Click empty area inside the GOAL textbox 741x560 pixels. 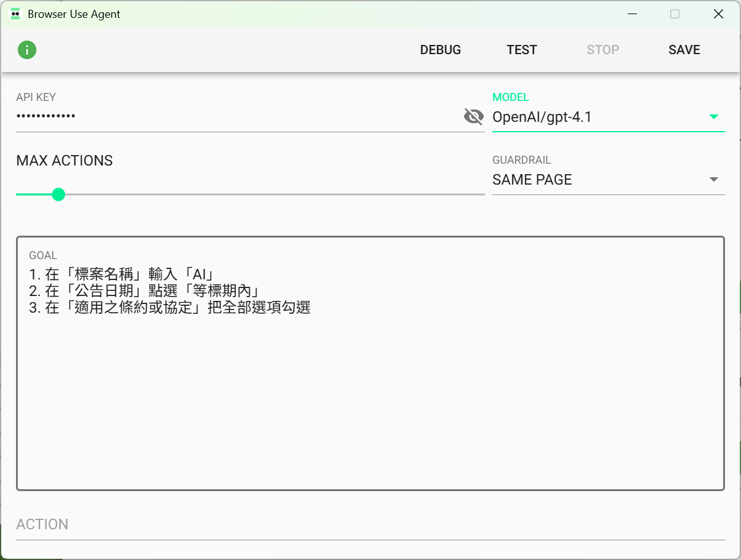pyautogui.click(x=369, y=406)
